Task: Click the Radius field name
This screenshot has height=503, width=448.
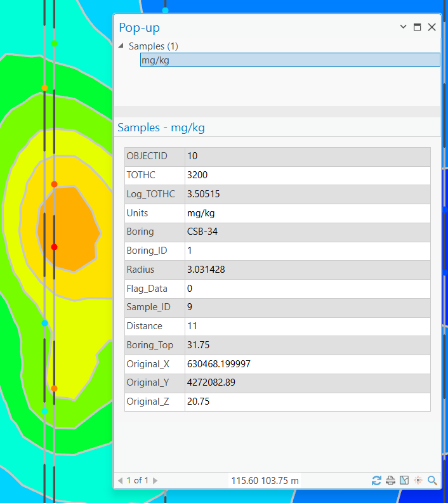Action: [140, 270]
